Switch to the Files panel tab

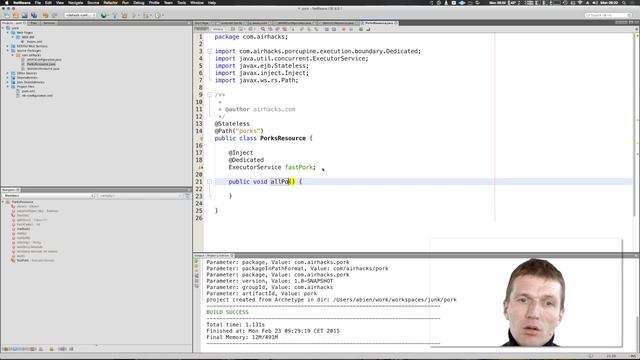(x=33, y=23)
